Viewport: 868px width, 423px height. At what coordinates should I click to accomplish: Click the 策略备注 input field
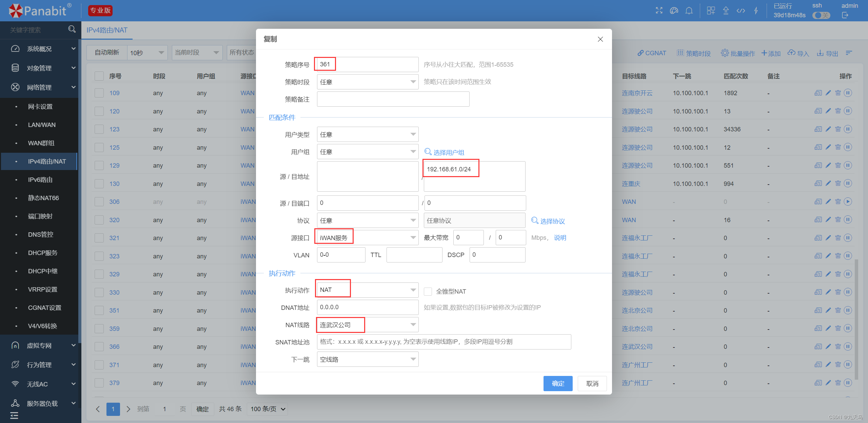393,99
